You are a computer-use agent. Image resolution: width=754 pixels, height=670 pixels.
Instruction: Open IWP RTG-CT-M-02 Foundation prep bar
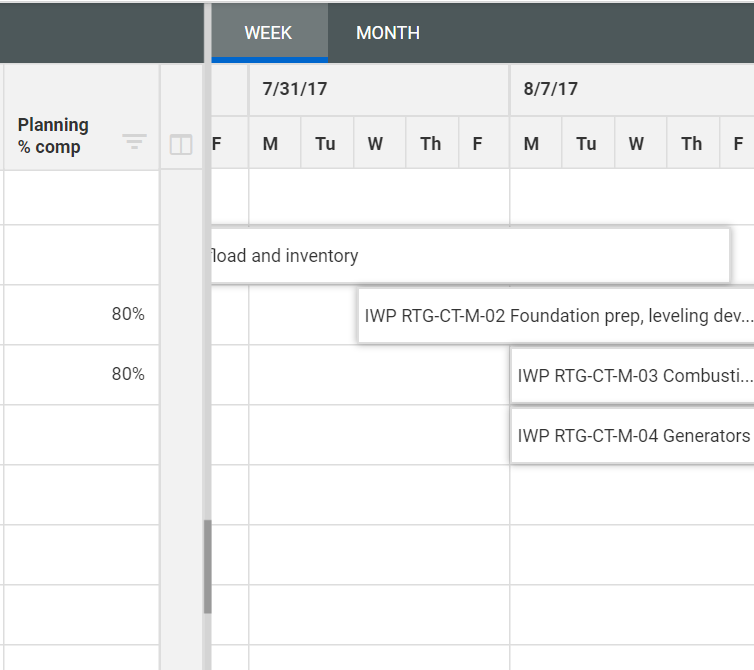point(556,316)
